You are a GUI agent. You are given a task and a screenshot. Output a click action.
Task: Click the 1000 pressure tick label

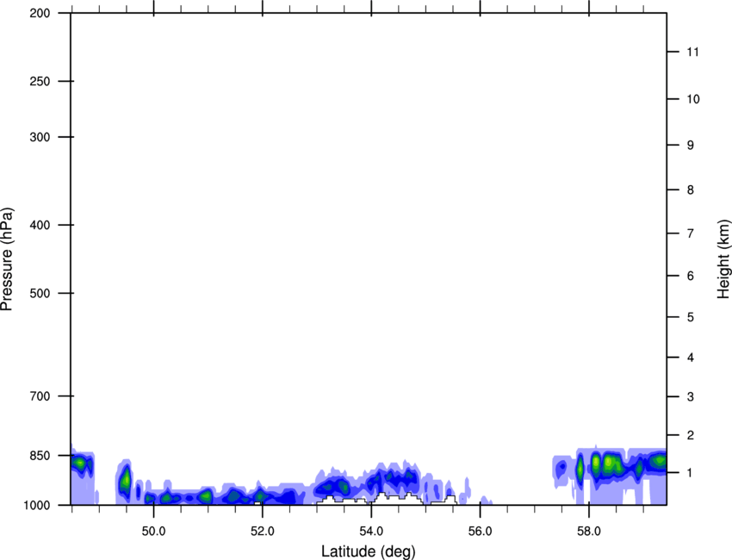[37, 506]
